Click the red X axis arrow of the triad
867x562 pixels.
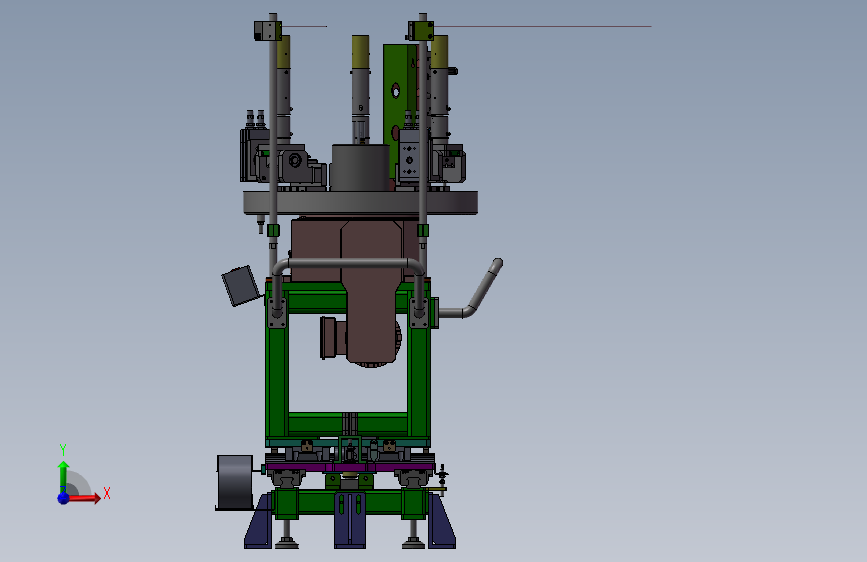point(83,498)
